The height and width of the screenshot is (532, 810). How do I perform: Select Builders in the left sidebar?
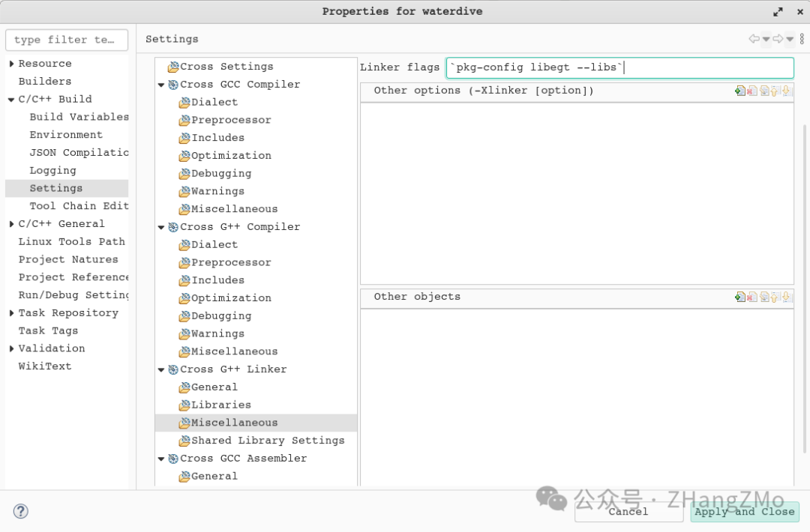[x=45, y=82]
